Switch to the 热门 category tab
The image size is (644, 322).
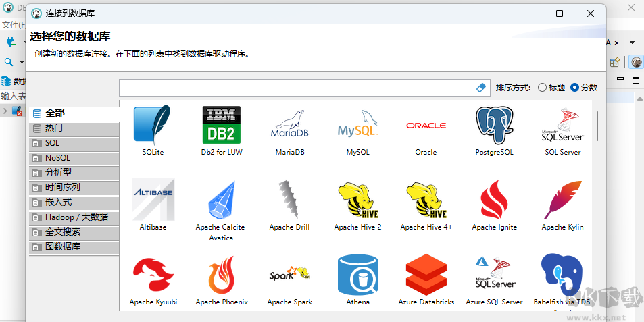tap(74, 128)
